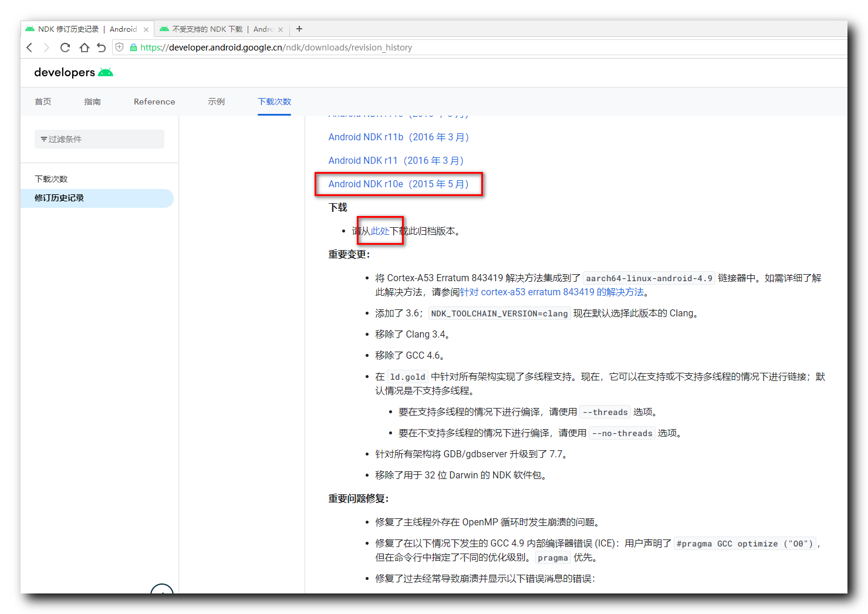This screenshot has width=868, height=614.
Task: Click the green padlock in the address bar
Action: click(133, 48)
